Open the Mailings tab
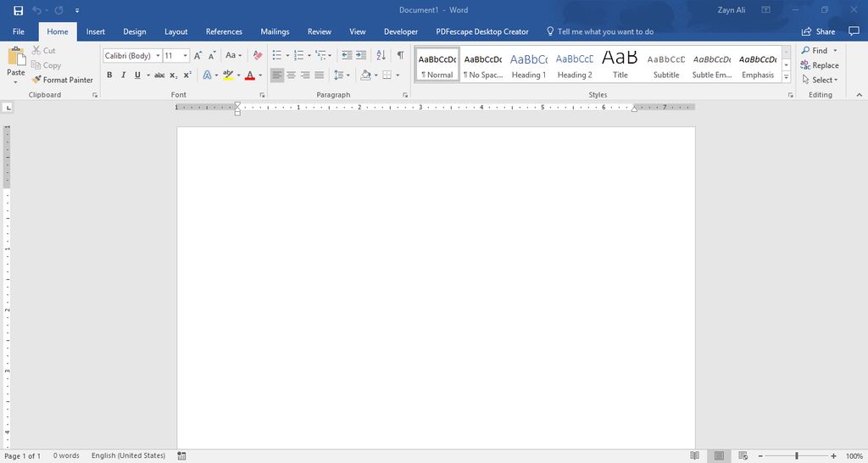Image resolution: width=868 pixels, height=463 pixels. point(275,31)
